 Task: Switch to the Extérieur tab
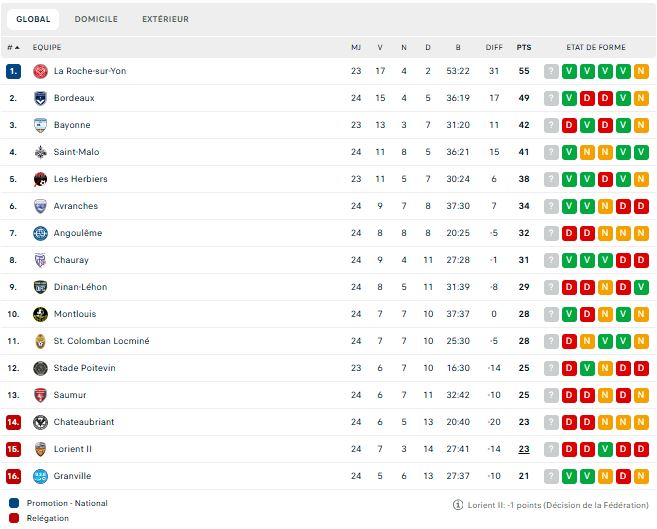pyautogui.click(x=165, y=19)
